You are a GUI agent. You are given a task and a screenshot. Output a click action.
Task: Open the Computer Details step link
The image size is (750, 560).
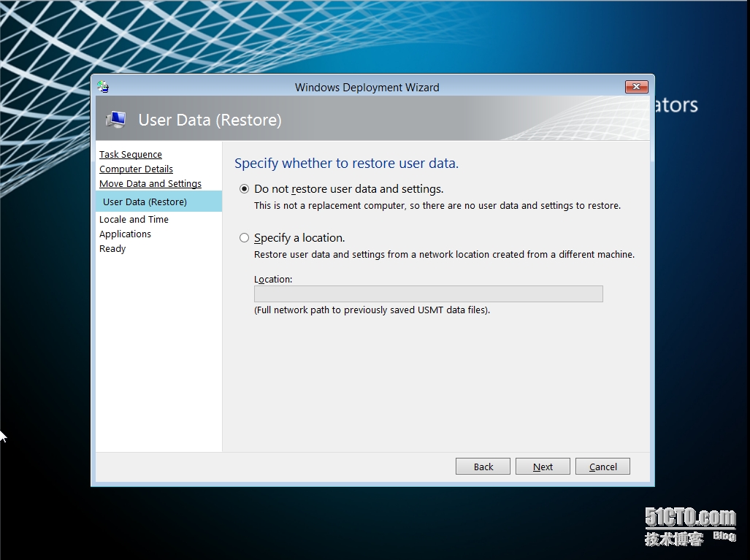137,169
